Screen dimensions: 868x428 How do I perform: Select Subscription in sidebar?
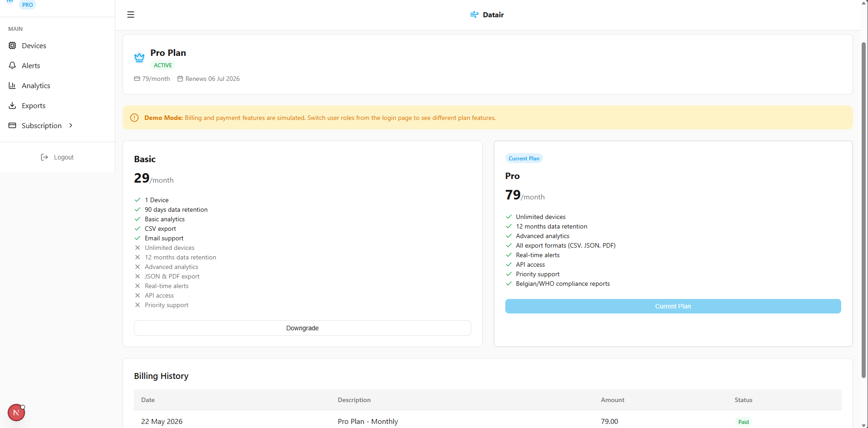tap(41, 125)
